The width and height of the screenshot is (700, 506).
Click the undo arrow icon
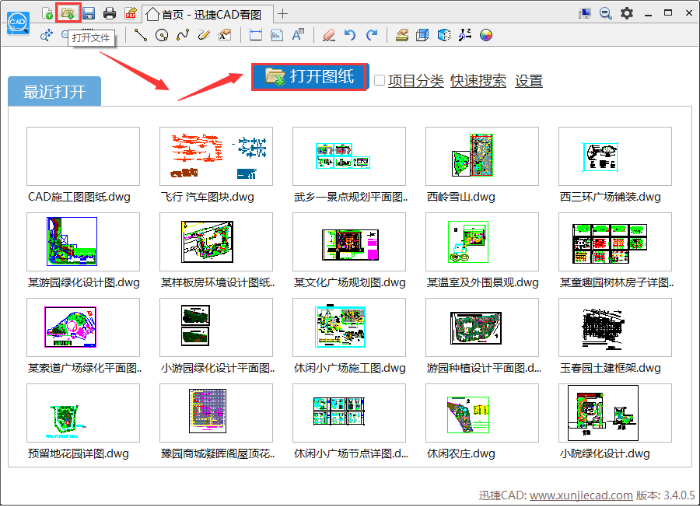point(350,36)
